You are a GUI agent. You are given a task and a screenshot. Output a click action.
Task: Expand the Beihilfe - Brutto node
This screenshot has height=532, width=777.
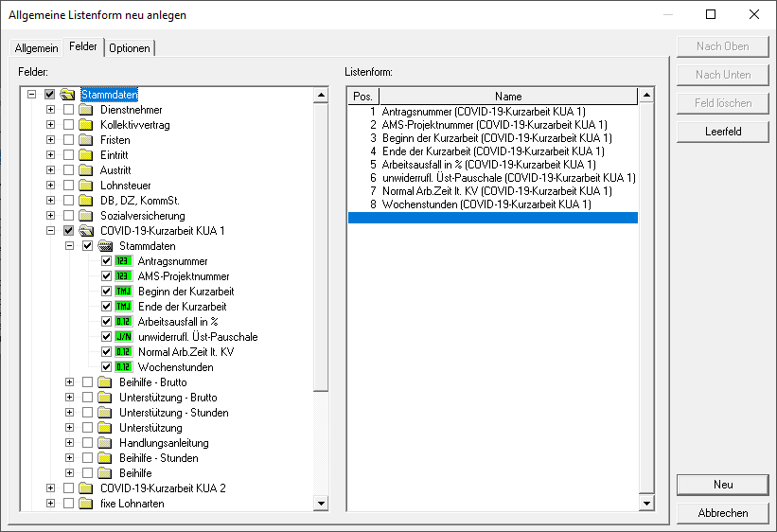click(70, 382)
